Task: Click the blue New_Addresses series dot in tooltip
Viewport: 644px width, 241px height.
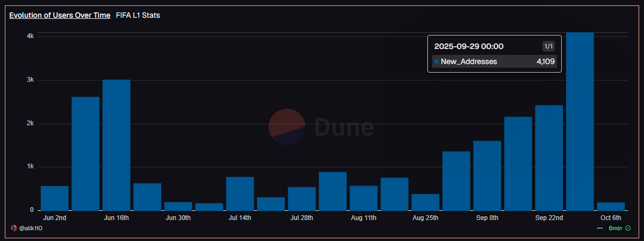Action: 436,62
